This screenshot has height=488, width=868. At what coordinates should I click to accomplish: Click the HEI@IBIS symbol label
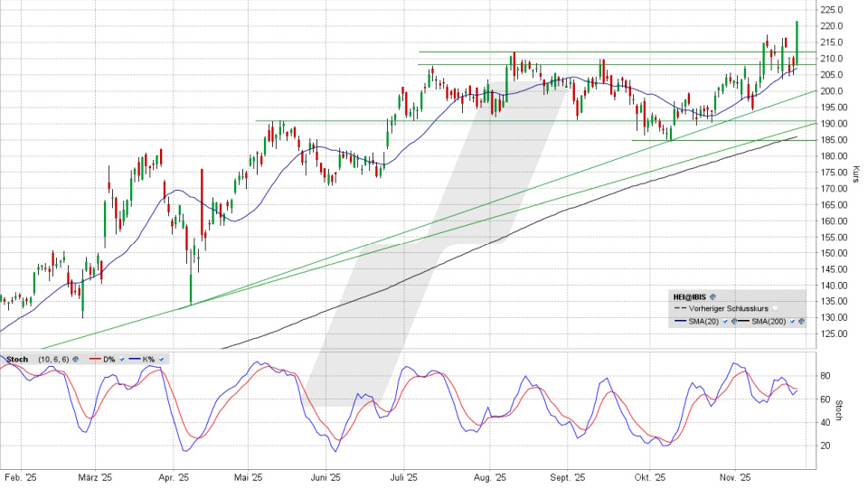pos(690,296)
